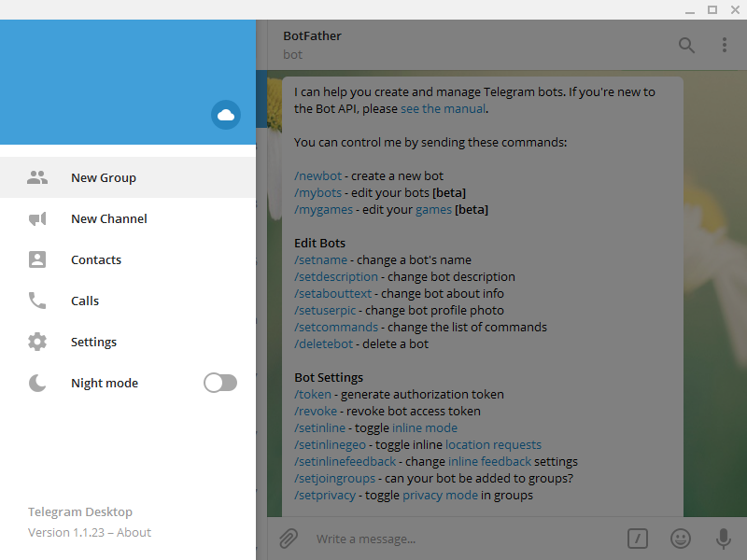747x560 pixels.
Task: Open the 'privacy mode' link
Action: click(440, 496)
